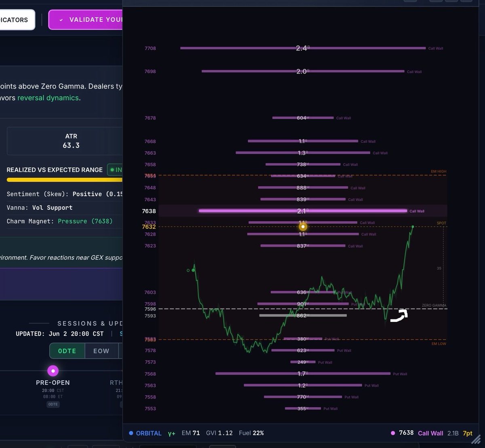
Task: Click the blue ORBITAL indicator in the status bar
Action: 145,433
